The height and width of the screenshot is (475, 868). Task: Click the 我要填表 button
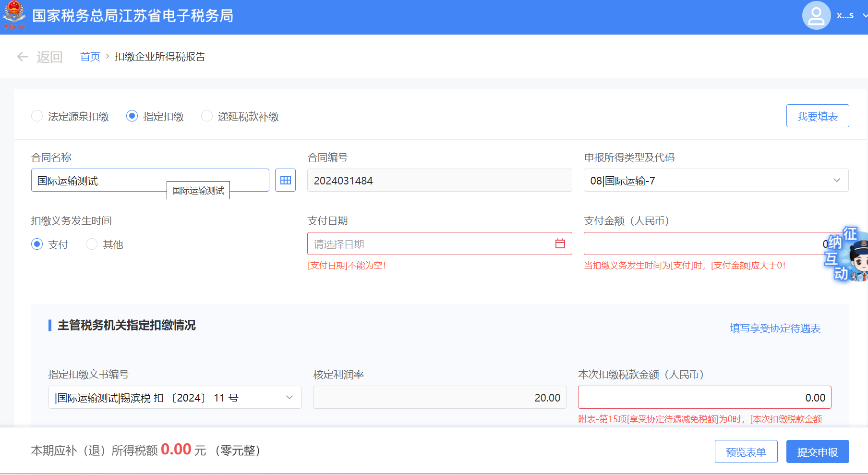(817, 116)
